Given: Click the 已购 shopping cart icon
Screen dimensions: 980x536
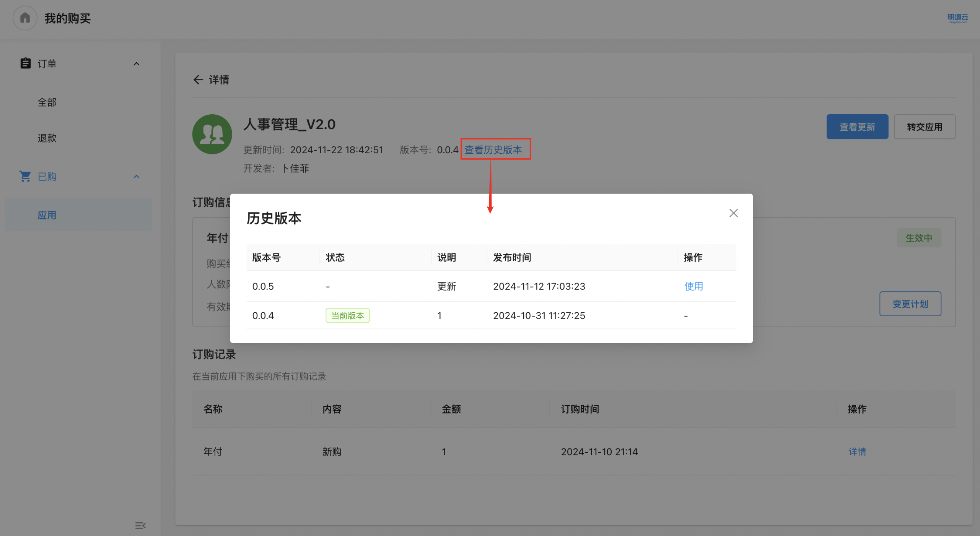Looking at the screenshot, I should coord(25,176).
